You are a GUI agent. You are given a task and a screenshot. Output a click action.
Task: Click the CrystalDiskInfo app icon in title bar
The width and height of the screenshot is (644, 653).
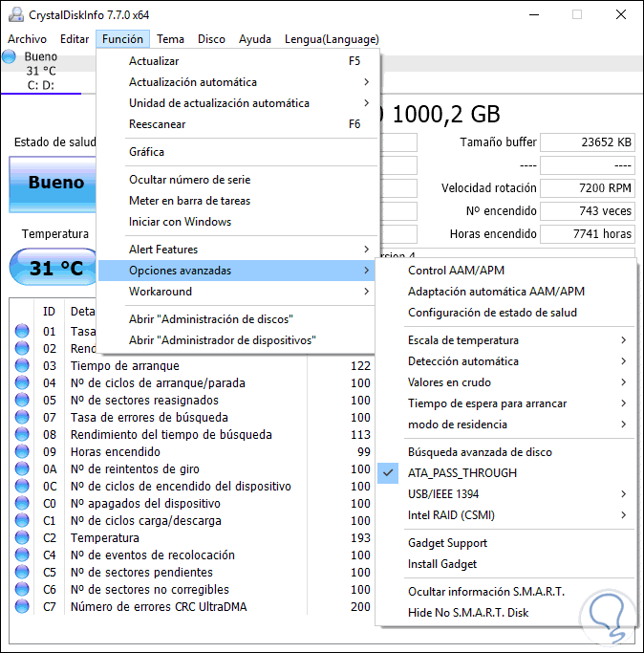pyautogui.click(x=16, y=14)
